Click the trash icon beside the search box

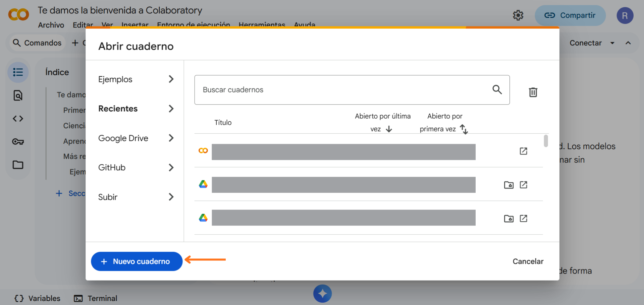click(x=533, y=92)
